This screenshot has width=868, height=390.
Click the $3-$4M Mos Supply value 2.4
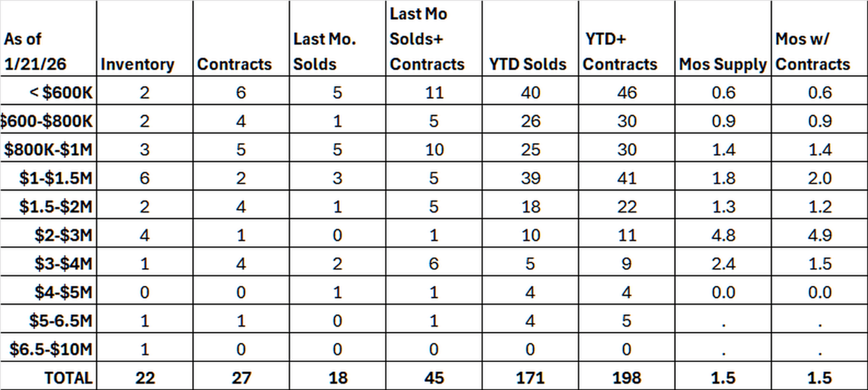(722, 264)
